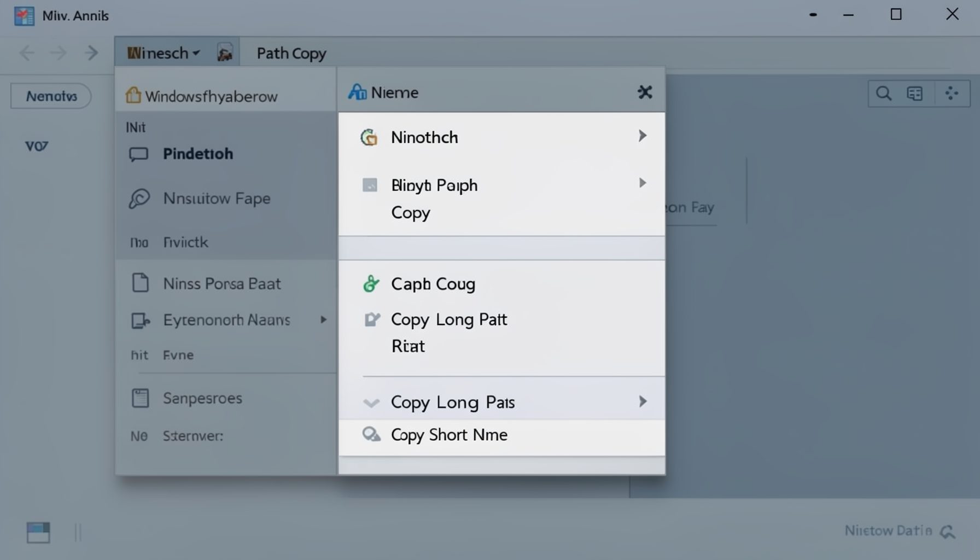Expand the Ninothch submenu arrow
The image size is (980, 560).
[x=643, y=136]
